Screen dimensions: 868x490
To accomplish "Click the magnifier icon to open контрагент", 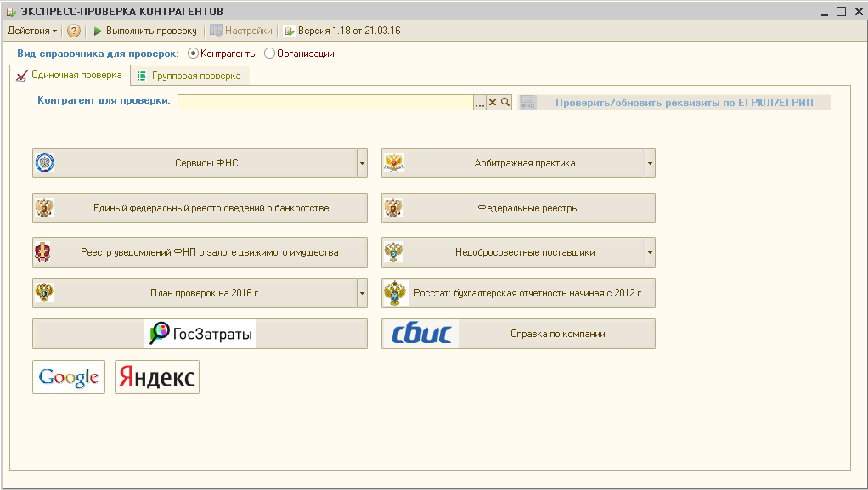I will pyautogui.click(x=505, y=103).
